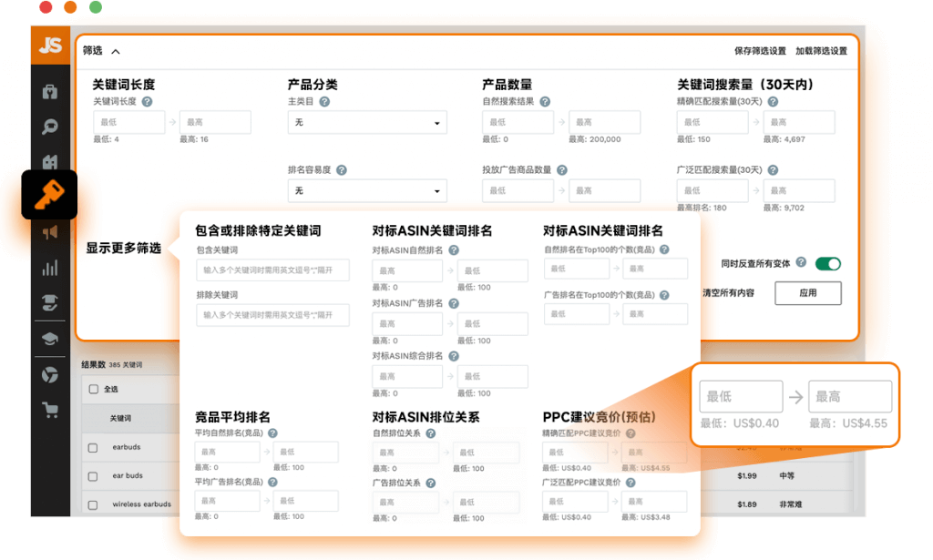Click help icon next to 对标ASIN综合排名
Screen dimensions: 933x560
click(x=454, y=356)
